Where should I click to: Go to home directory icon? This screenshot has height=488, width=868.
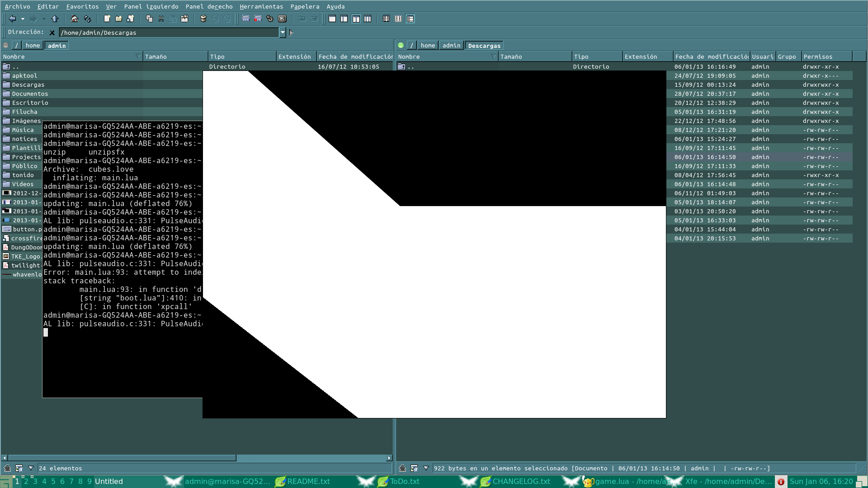click(75, 19)
